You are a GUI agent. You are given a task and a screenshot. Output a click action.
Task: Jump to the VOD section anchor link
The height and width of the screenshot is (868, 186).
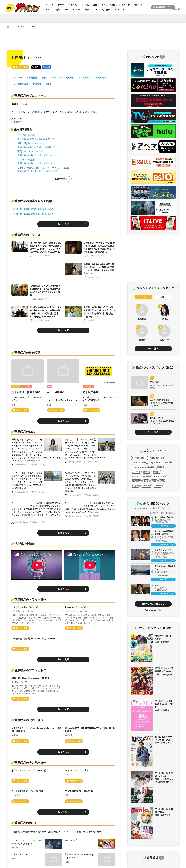[49, 84]
